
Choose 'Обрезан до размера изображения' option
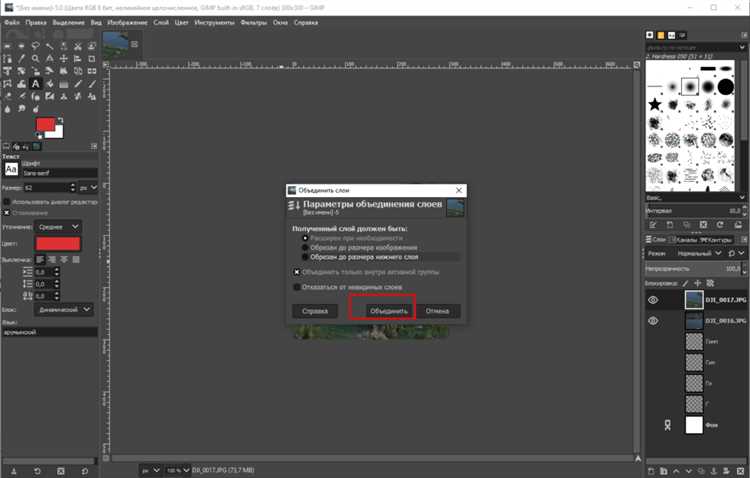coord(359,247)
